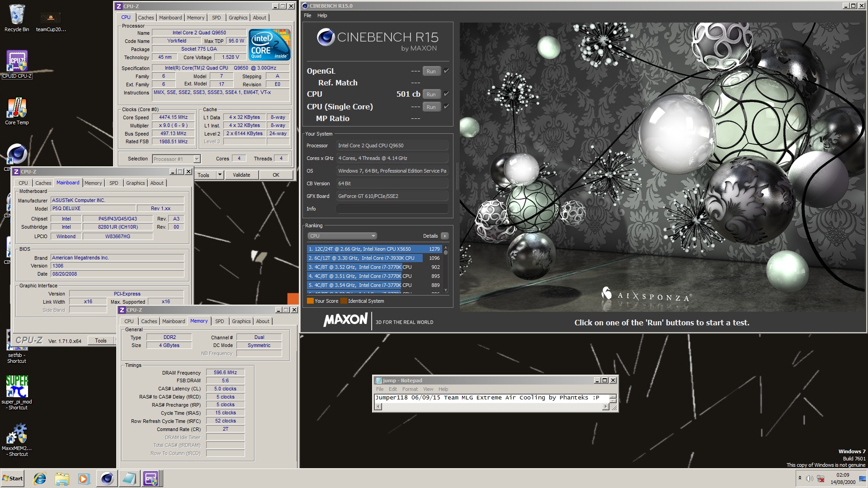Screen dimensions: 868x488
Task: Click the 501 cb CPU score
Action: (408, 94)
